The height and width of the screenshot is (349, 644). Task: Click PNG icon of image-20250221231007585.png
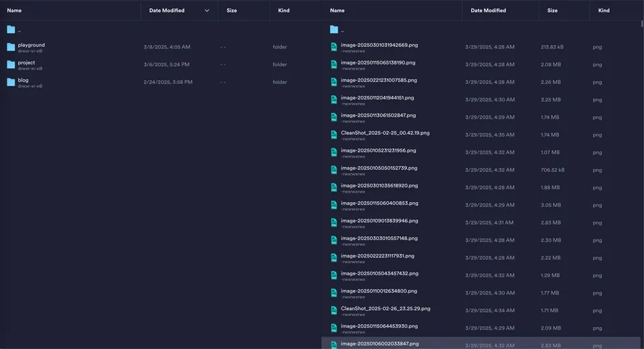click(x=334, y=82)
